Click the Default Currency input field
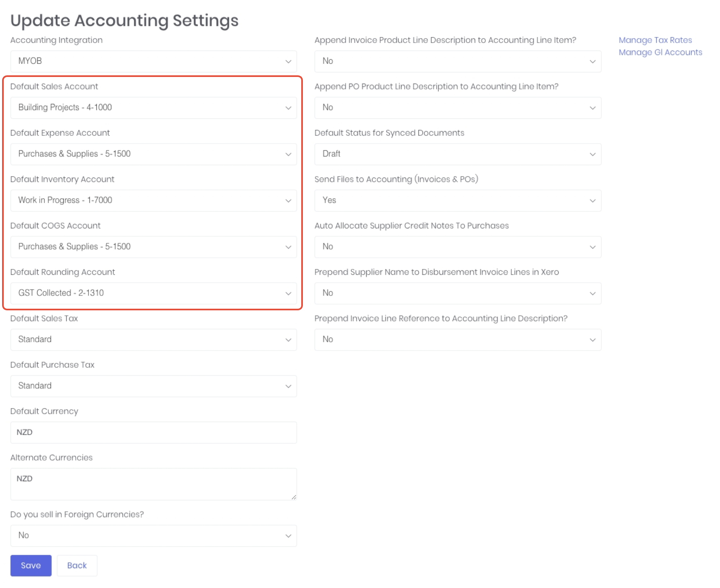 click(154, 432)
